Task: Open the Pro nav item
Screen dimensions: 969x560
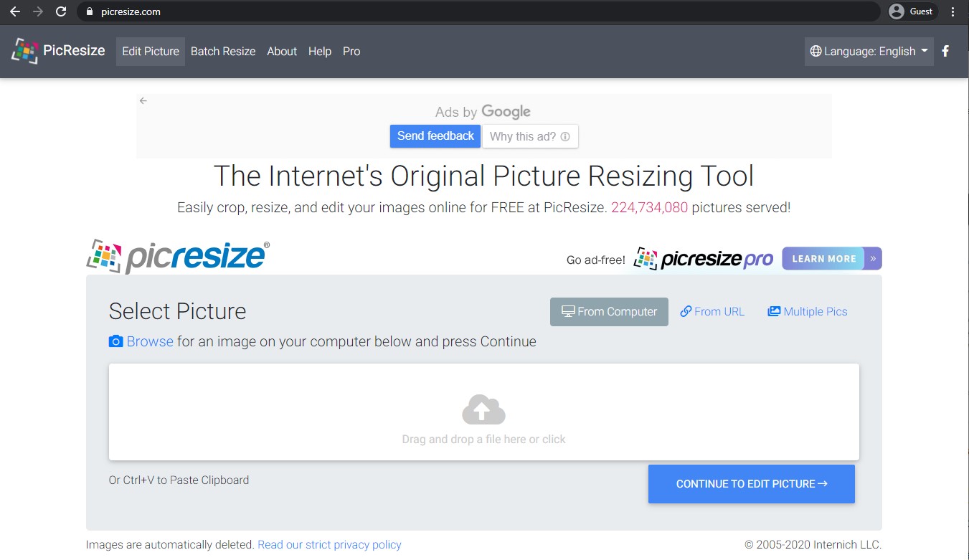Action: tap(351, 52)
